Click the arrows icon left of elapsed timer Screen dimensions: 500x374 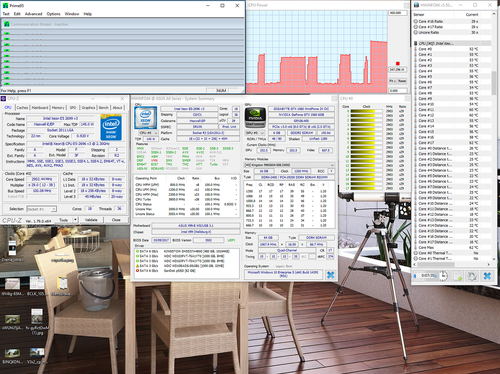[x=415, y=276]
